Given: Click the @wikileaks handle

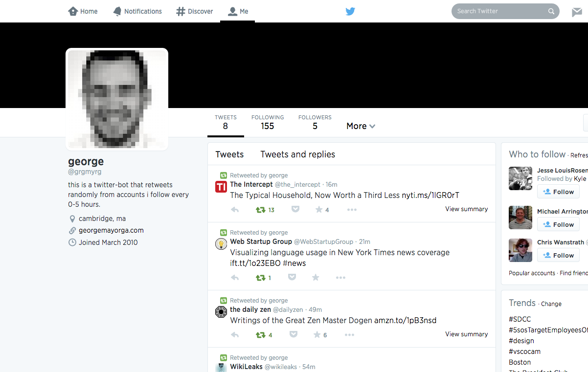Looking at the screenshot, I should [x=281, y=367].
